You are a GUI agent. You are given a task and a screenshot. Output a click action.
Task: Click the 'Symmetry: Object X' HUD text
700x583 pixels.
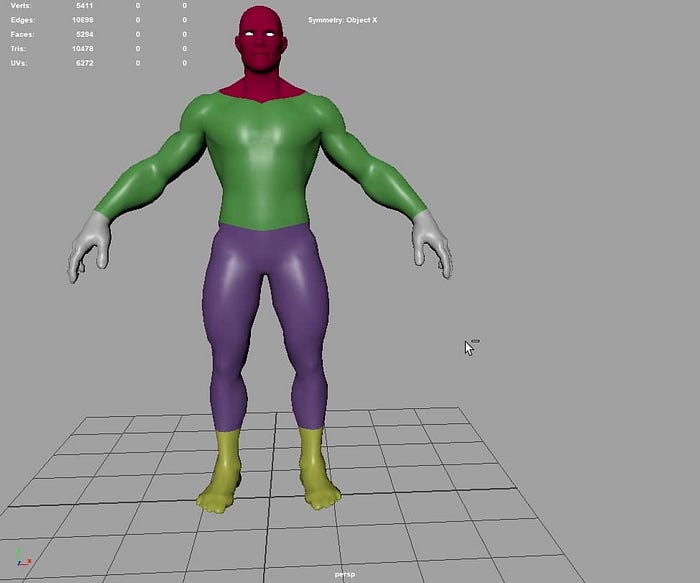pos(342,20)
